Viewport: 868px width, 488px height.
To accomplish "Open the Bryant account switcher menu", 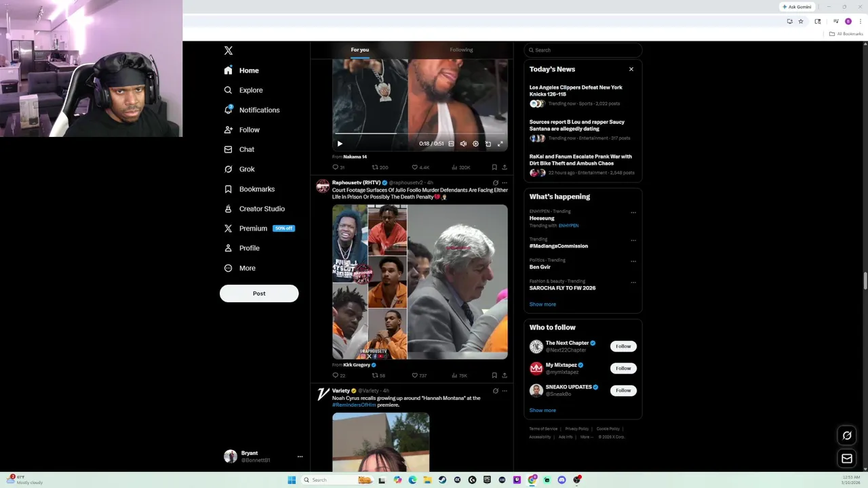I will click(x=263, y=456).
